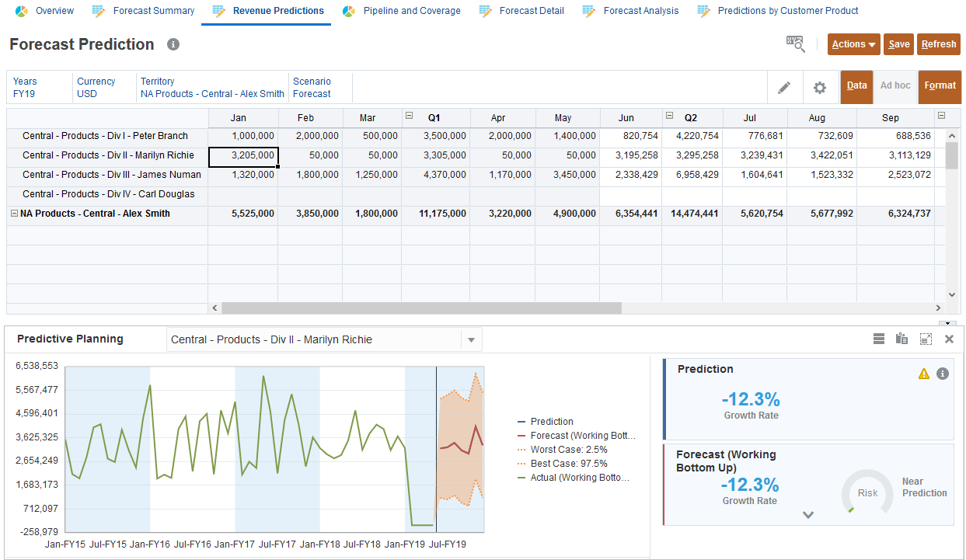966x560 pixels.
Task: Switch to the Pipeline and Coverage tab
Action: coord(411,11)
